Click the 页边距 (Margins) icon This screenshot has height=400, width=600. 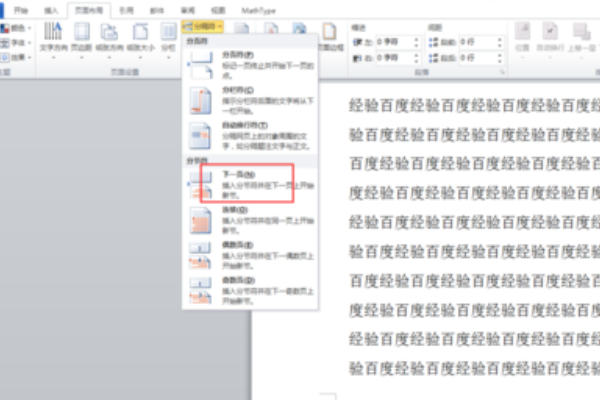pyautogui.click(x=82, y=31)
